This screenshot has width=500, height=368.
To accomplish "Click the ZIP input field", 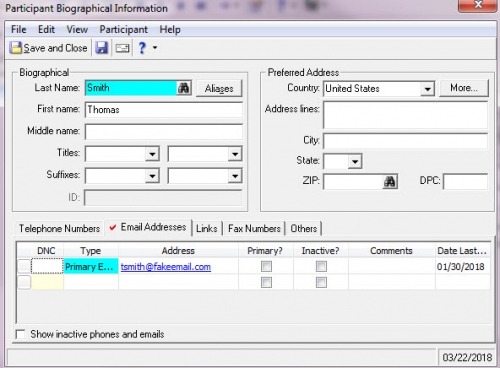I will click(x=353, y=182).
